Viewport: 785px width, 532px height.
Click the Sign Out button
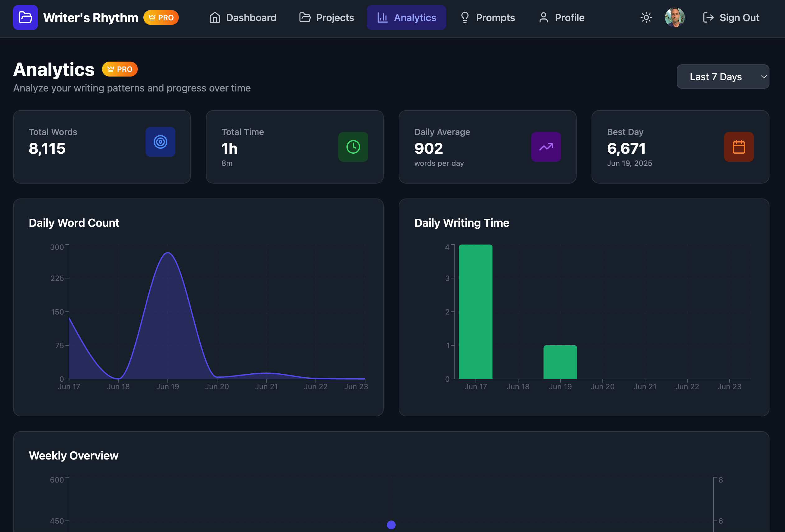pyautogui.click(x=731, y=17)
